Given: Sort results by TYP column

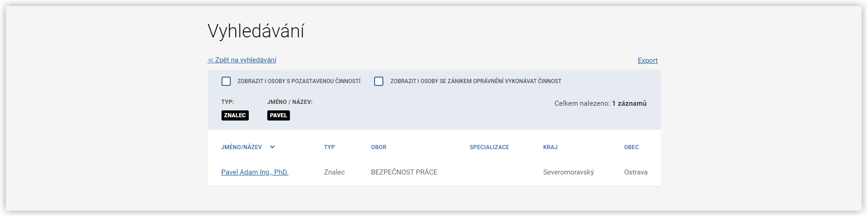Looking at the screenshot, I should click(329, 147).
